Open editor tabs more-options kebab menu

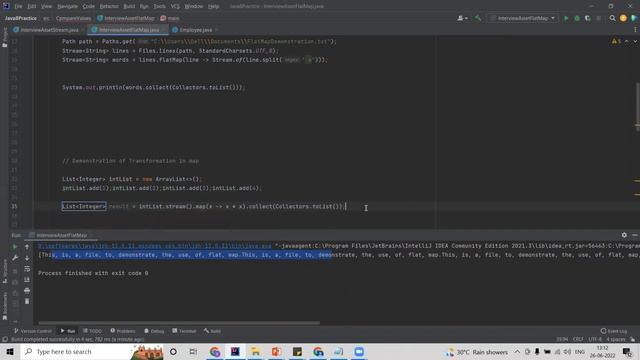tap(635, 30)
